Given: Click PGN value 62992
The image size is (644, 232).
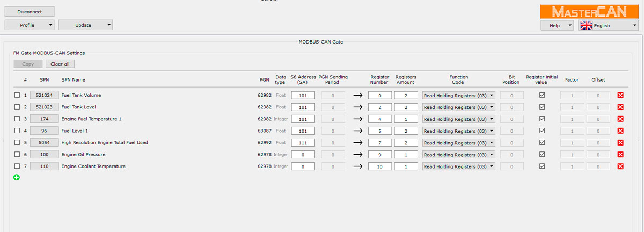Looking at the screenshot, I should tap(264, 142).
